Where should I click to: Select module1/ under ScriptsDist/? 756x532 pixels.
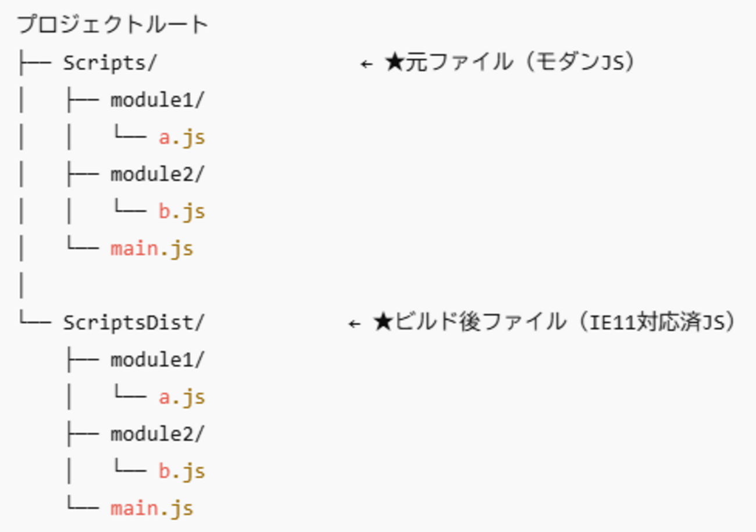[x=158, y=360]
